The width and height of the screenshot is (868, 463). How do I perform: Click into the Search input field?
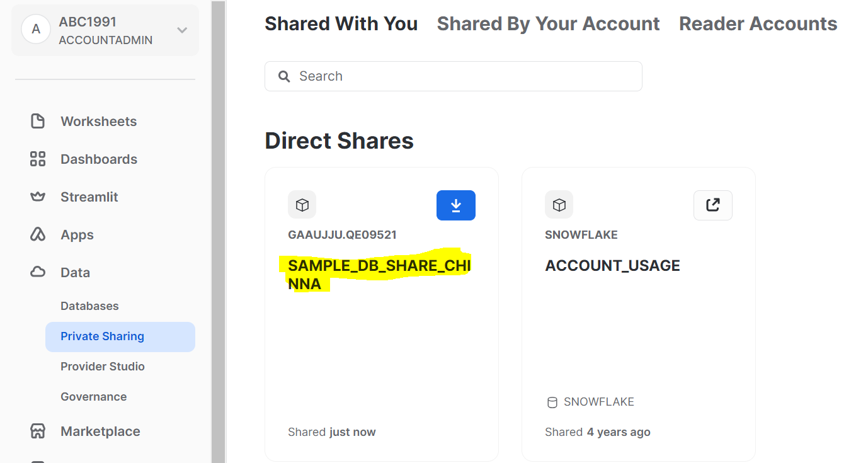point(454,76)
